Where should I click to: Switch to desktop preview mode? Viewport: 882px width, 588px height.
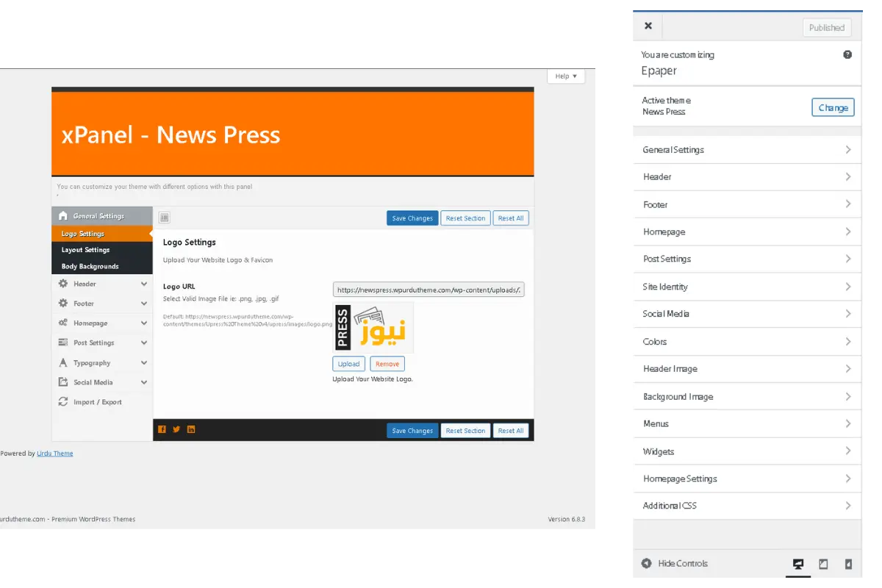797,564
